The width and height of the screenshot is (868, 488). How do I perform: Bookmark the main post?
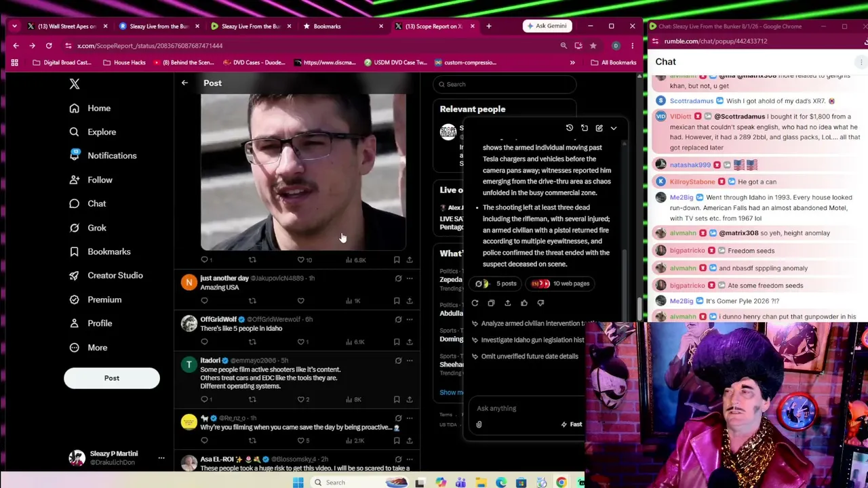[x=397, y=260]
